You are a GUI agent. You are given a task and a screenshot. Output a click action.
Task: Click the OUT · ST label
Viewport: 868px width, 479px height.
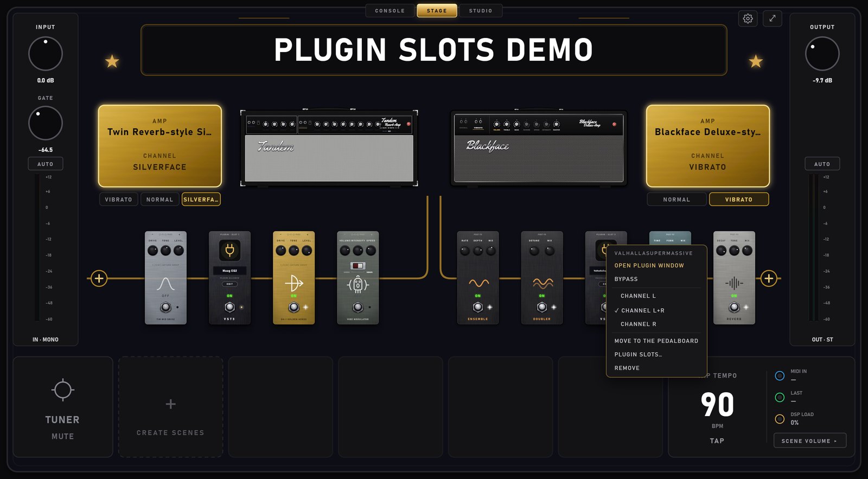[x=822, y=340]
